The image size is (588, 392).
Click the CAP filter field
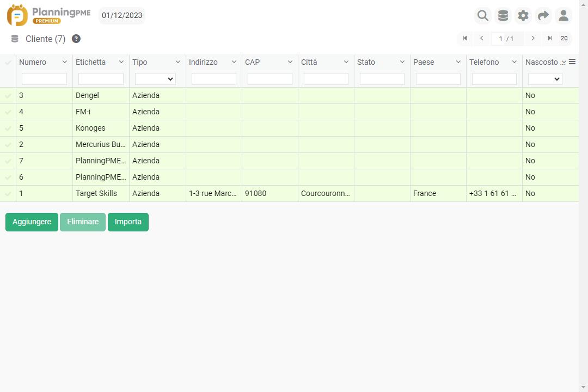tap(270, 79)
